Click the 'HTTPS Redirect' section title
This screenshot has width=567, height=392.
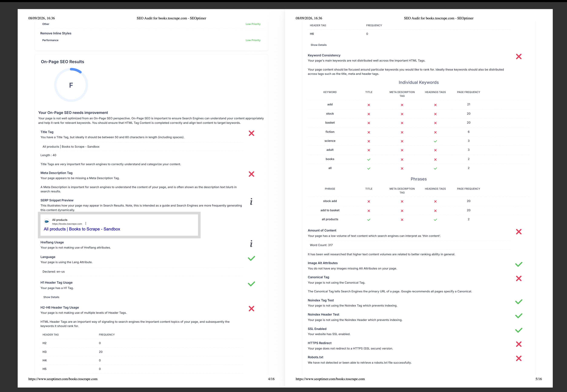[320, 343]
